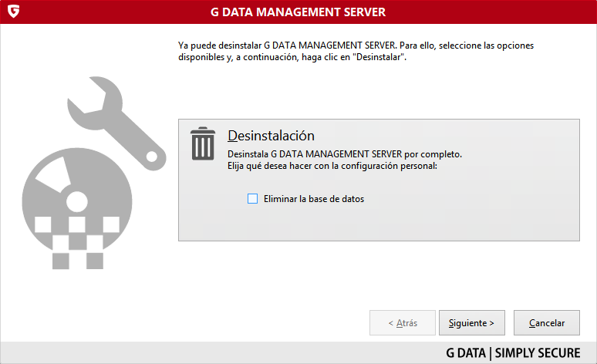This screenshot has height=364, width=597.
Task: Click the G DATA shield logo
Action: 12,12
